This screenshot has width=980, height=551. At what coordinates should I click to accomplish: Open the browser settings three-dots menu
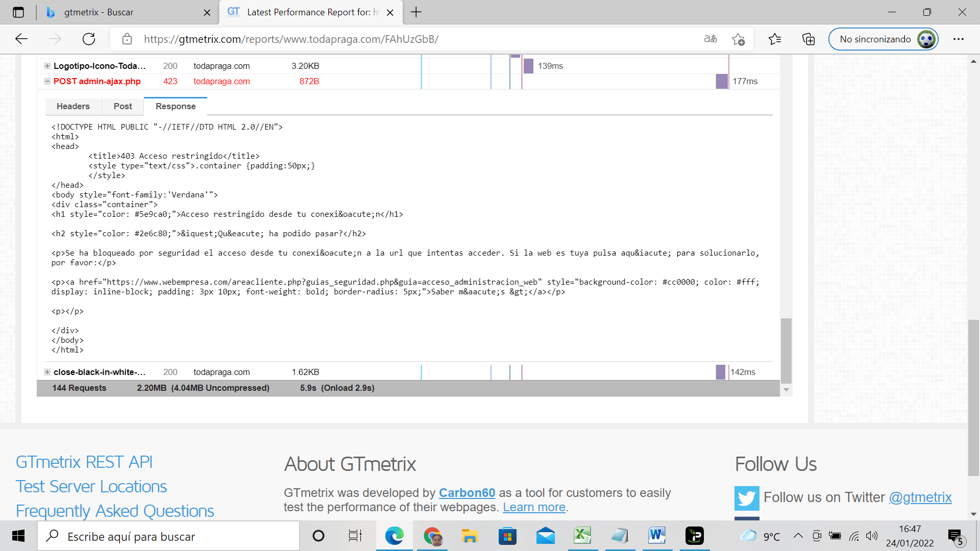tap(959, 39)
